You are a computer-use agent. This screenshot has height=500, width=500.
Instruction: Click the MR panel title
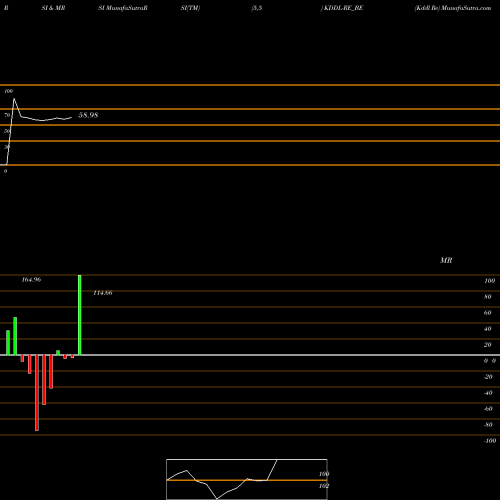[x=446, y=260]
